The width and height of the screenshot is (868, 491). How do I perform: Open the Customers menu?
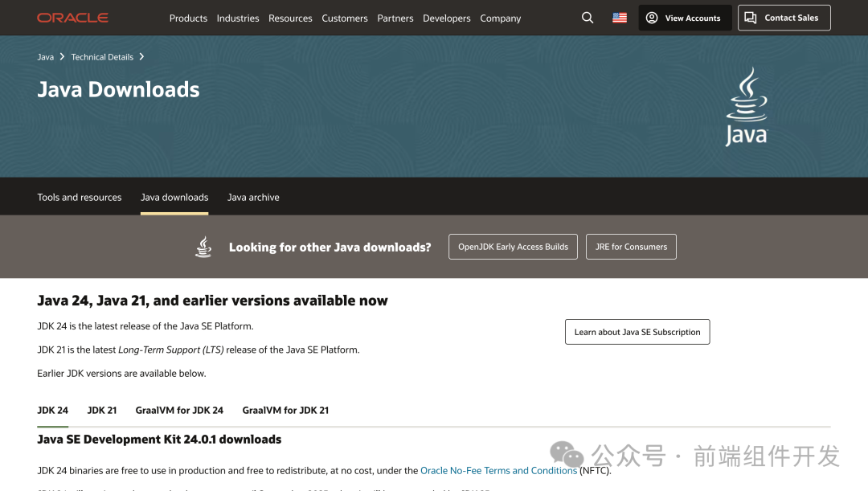[x=344, y=18]
